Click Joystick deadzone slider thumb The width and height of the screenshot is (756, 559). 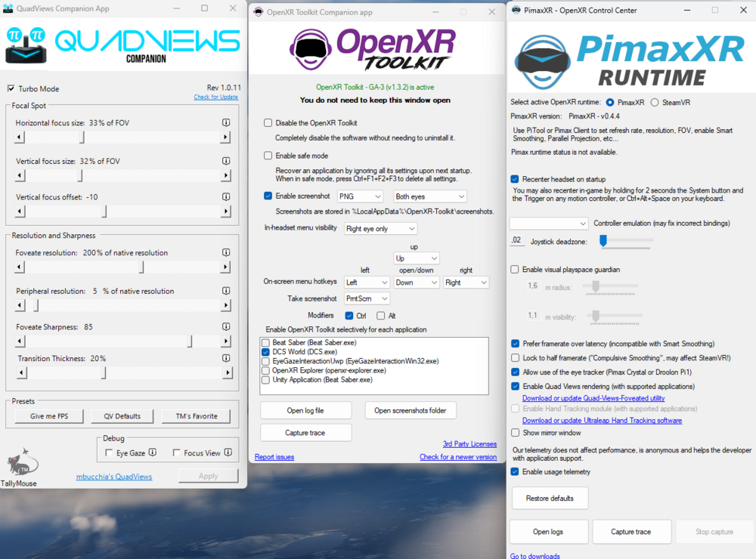603,240
